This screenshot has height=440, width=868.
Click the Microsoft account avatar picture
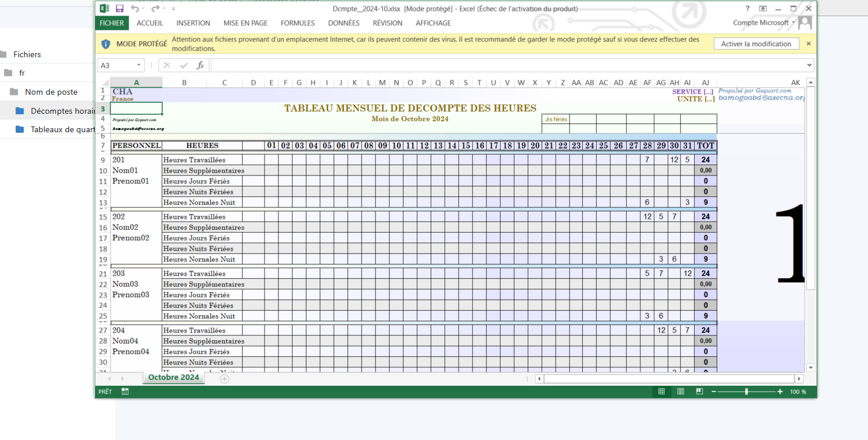(805, 23)
